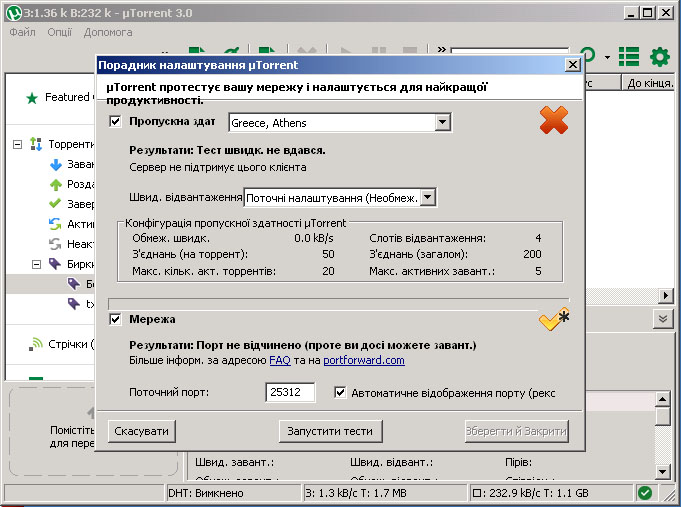This screenshot has width=681, height=507.
Task: Close the setup guide dialog
Action: pos(573,65)
